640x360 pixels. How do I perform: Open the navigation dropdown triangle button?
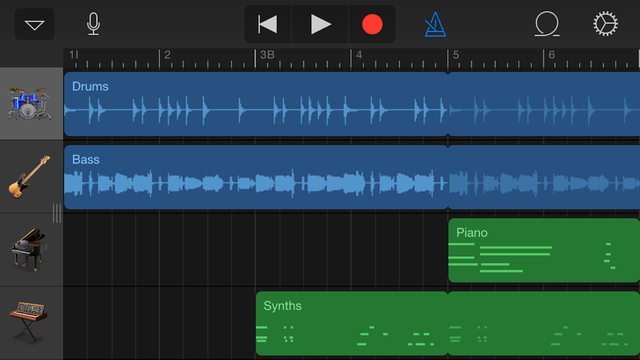(35, 24)
